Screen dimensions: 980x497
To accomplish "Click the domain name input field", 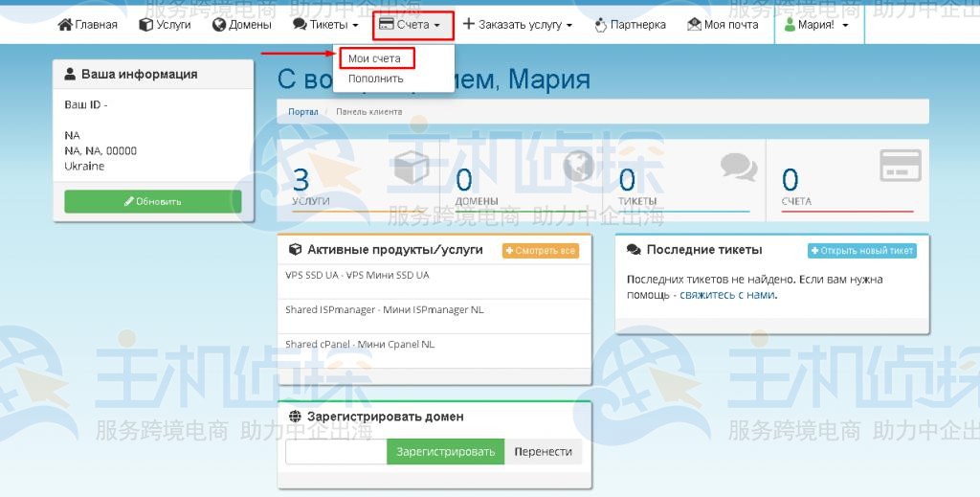I will [x=336, y=452].
